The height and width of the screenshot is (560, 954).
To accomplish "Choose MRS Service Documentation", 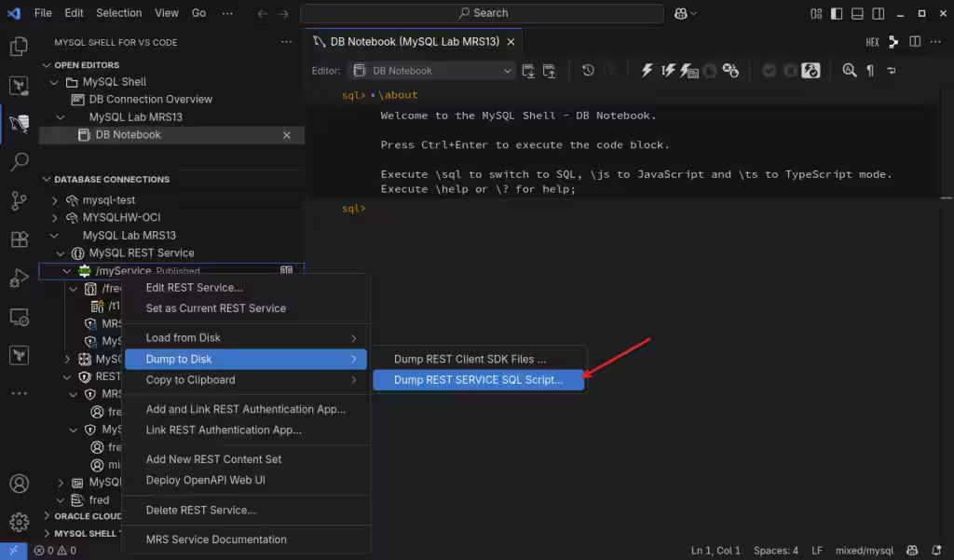I will [246, 540].
